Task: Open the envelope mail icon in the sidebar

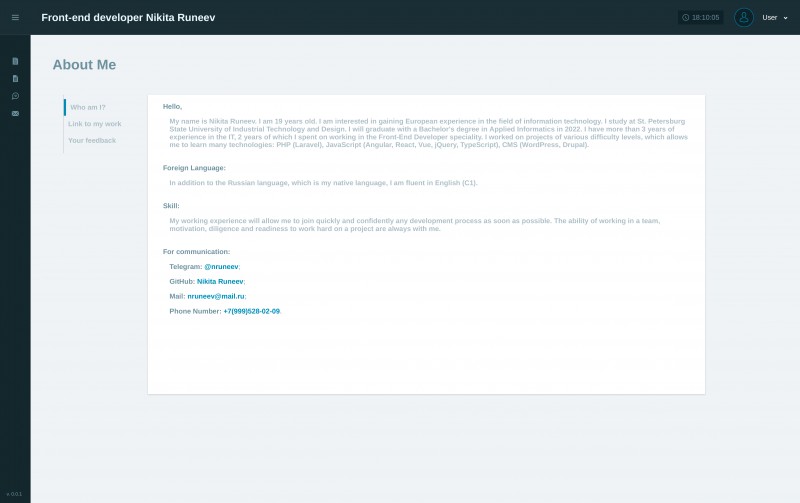Action: point(15,113)
